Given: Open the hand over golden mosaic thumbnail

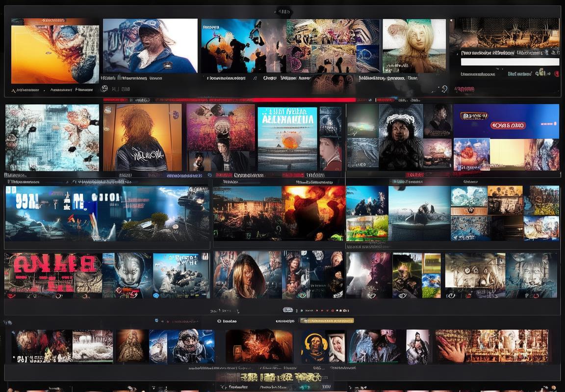Looking at the screenshot, I should pyautogui.click(x=491, y=346).
